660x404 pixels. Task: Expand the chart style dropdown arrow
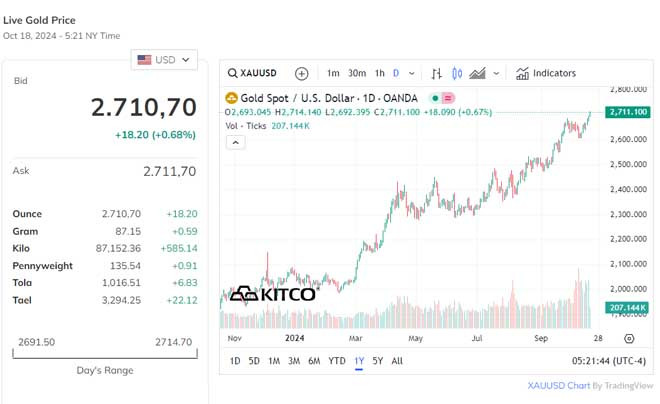click(495, 73)
